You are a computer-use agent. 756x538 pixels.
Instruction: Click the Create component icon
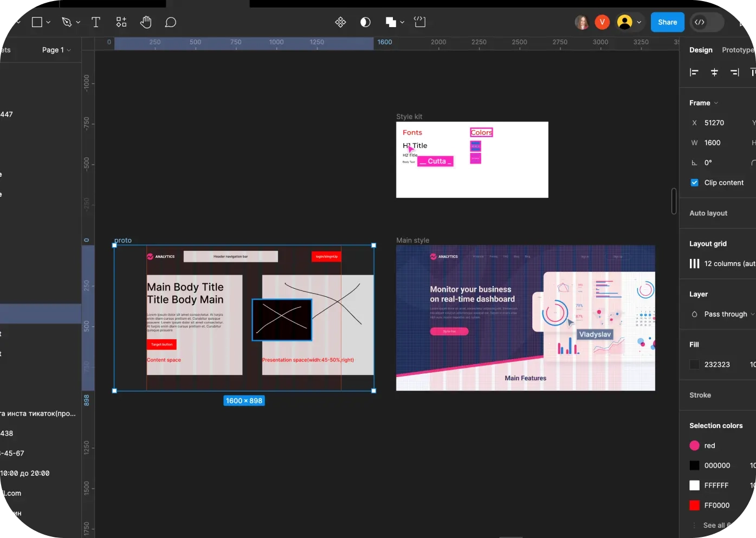[340, 22]
